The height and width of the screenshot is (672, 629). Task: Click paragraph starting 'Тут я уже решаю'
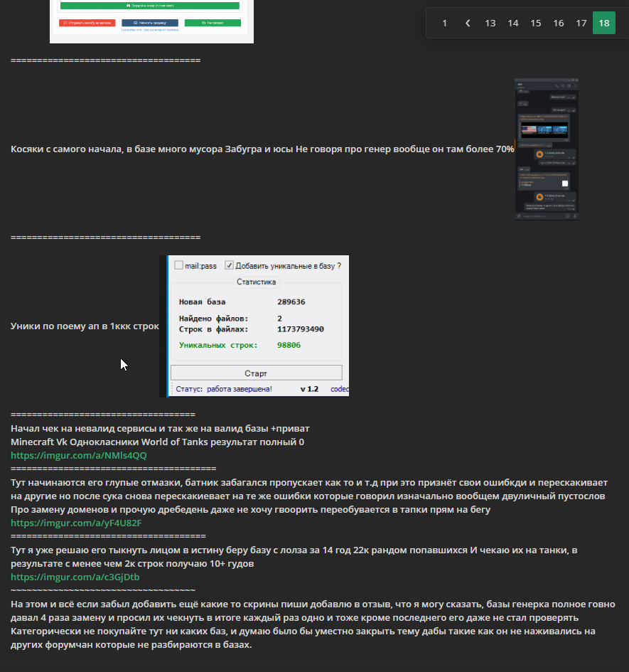tap(294, 557)
